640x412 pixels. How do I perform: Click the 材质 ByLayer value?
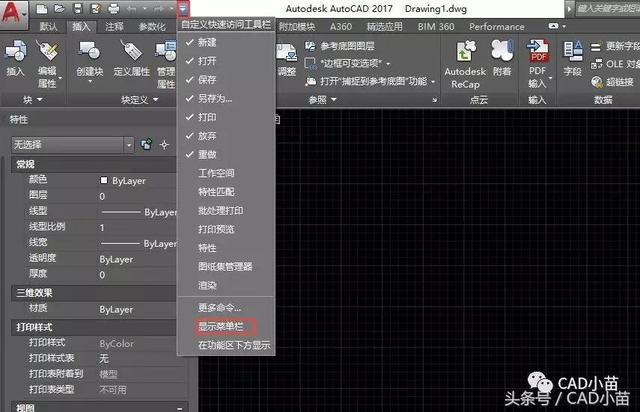137,310
